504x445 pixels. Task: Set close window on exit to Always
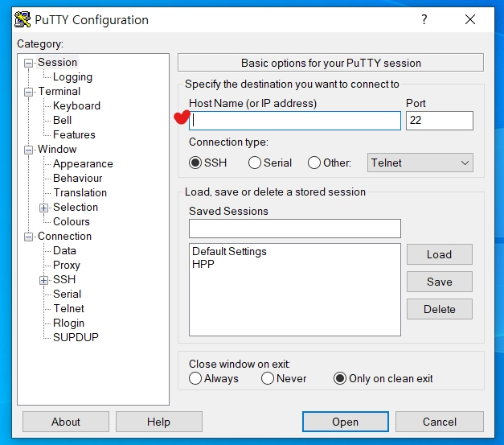[195, 378]
